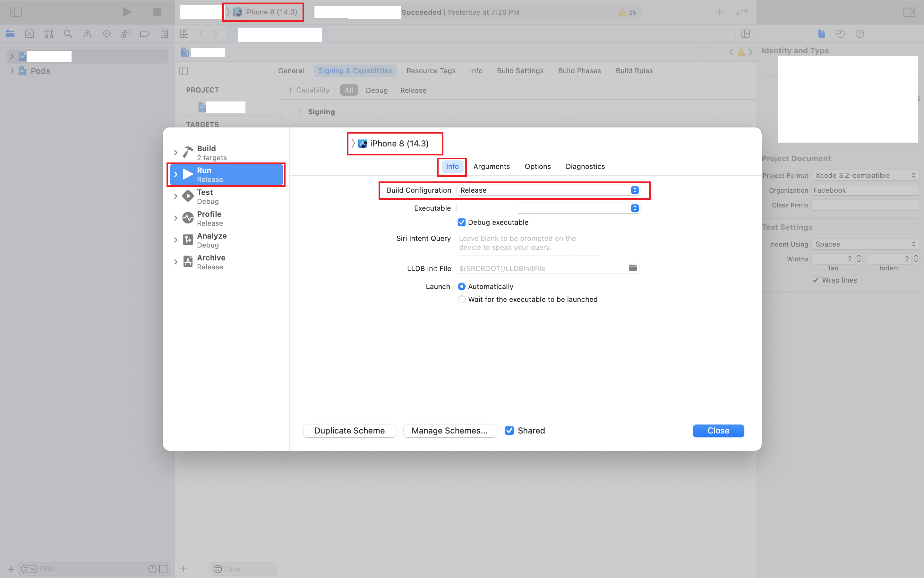Toggle the Shared checkbox
The image size is (924, 578).
(x=509, y=430)
